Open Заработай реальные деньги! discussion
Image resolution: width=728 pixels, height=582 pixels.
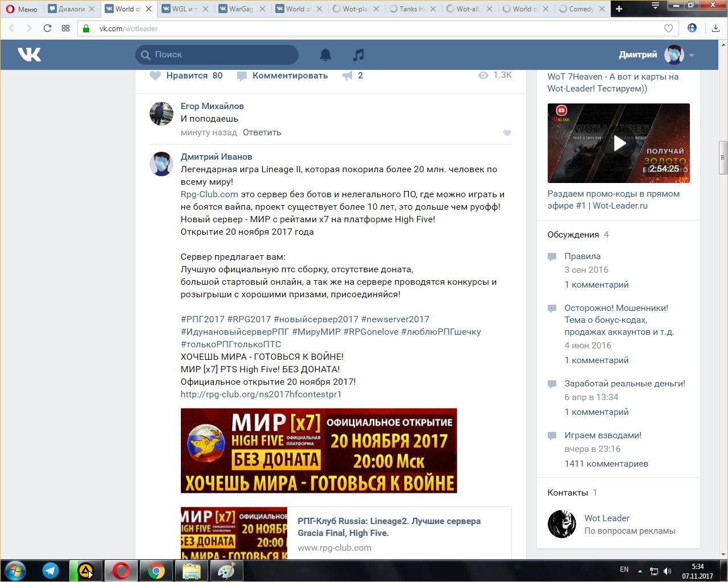pyautogui.click(x=625, y=384)
